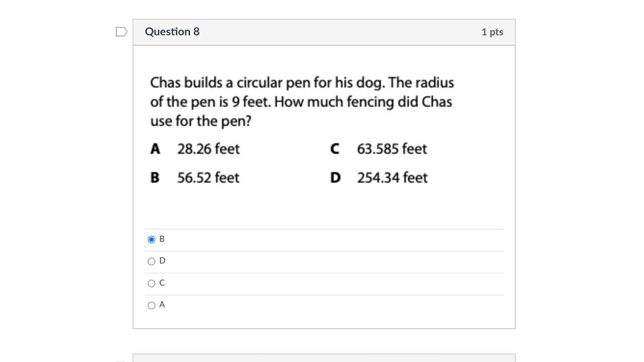Click the B answer label text
The height and width of the screenshot is (362, 644).
[x=162, y=239]
